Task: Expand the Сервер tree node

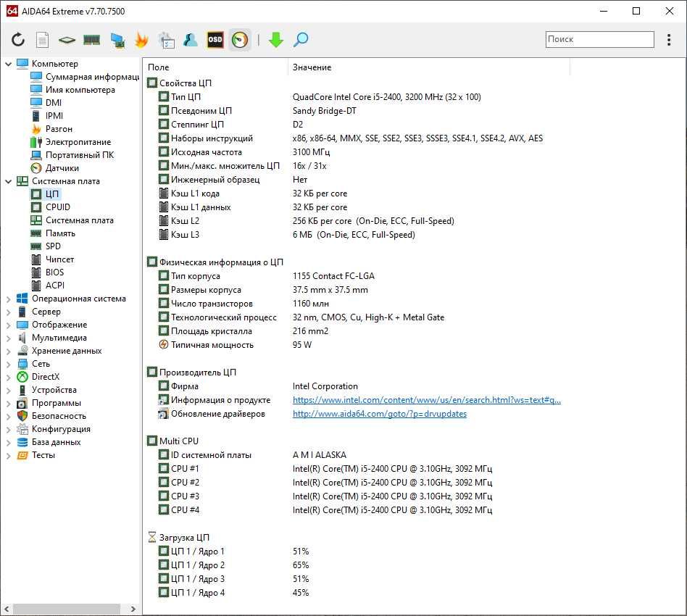Action: point(8,312)
